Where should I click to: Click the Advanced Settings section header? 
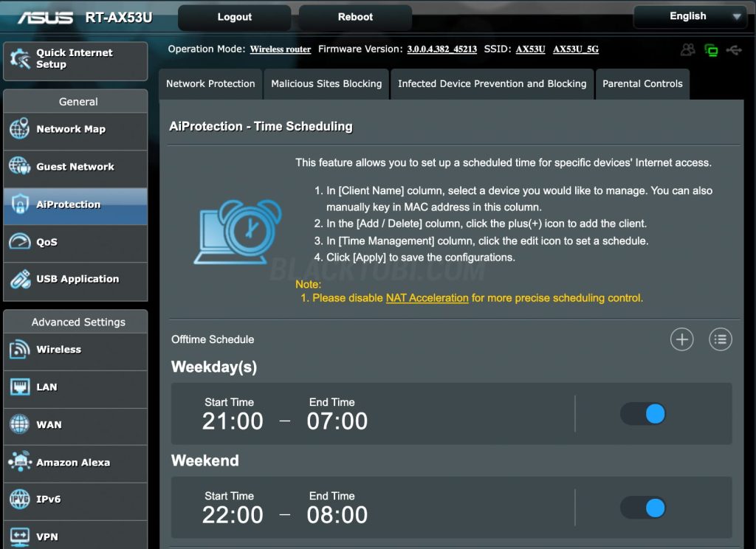(75, 322)
